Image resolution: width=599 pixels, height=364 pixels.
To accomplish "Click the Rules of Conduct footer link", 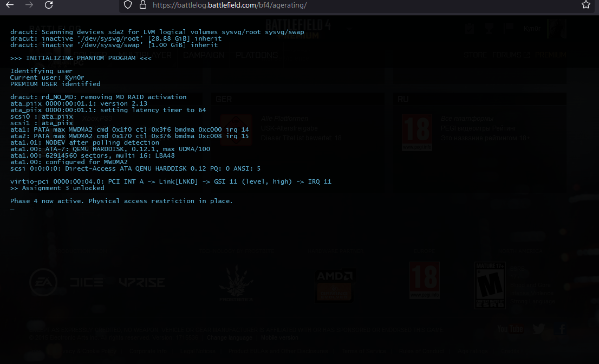I will 421,351.
